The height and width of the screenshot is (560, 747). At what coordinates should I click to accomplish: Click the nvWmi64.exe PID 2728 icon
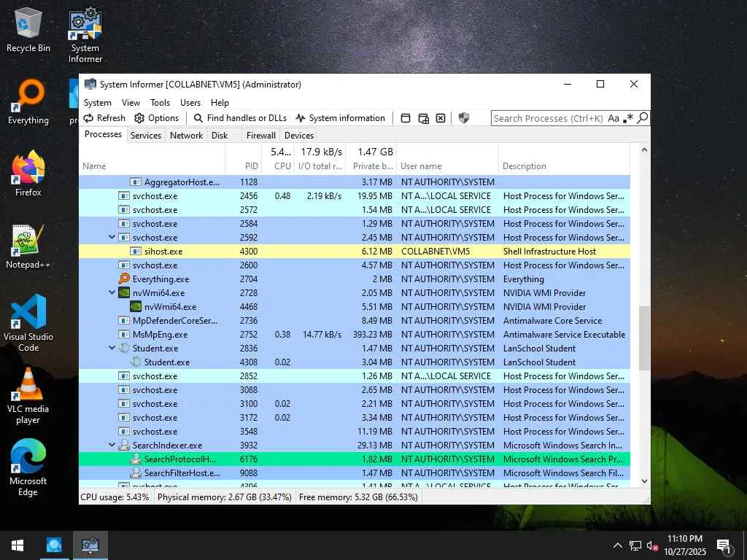tap(124, 293)
